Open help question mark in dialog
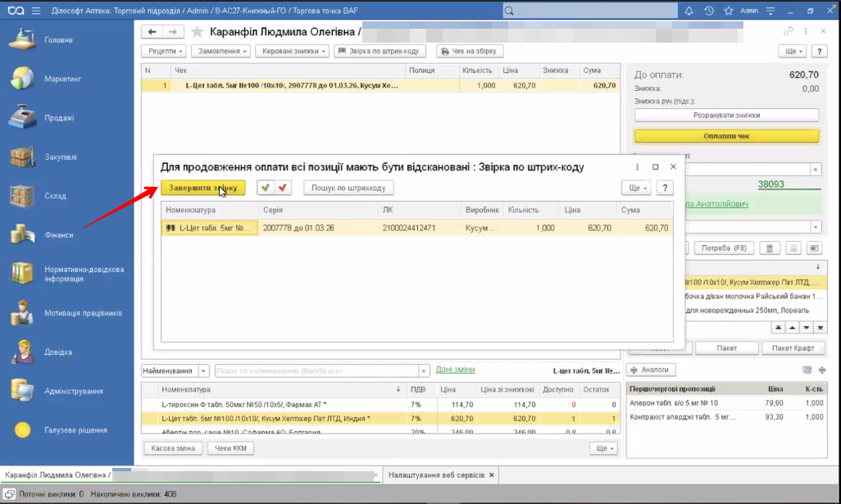The width and height of the screenshot is (841, 504). point(665,188)
